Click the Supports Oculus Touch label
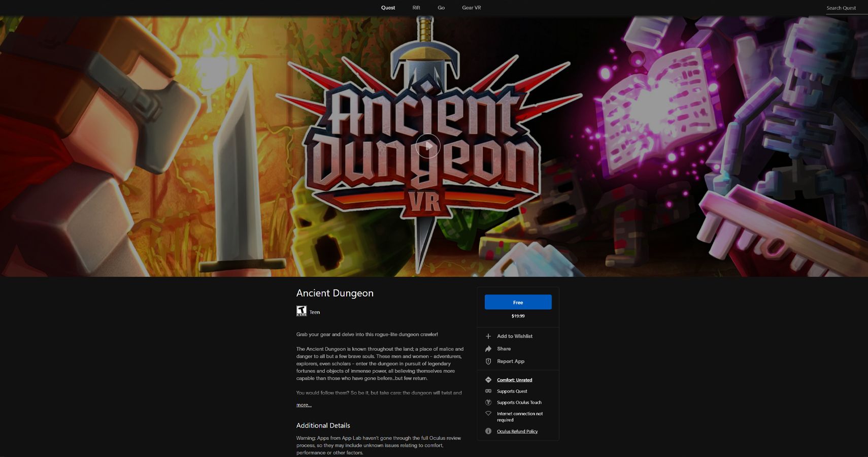This screenshot has width=868, height=457. pyautogui.click(x=519, y=402)
